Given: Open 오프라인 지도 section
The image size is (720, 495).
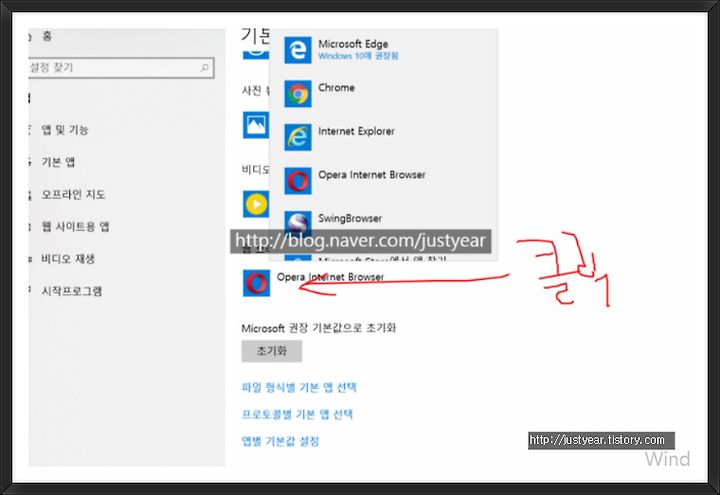Looking at the screenshot, I should point(73,194).
